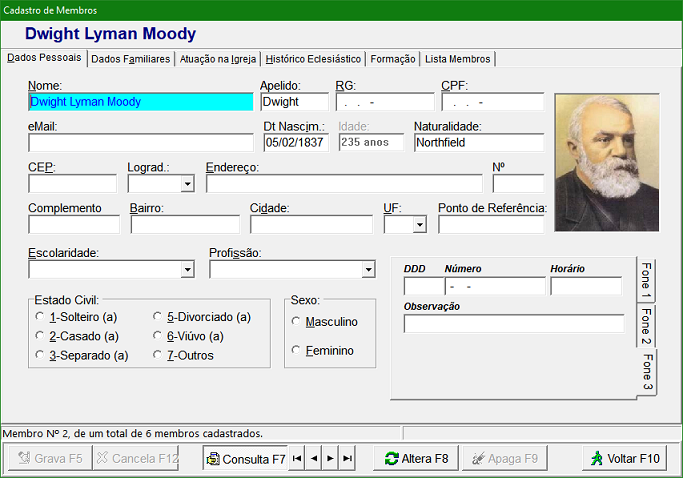
Task: Click the eMail input field
Action: coord(141,142)
